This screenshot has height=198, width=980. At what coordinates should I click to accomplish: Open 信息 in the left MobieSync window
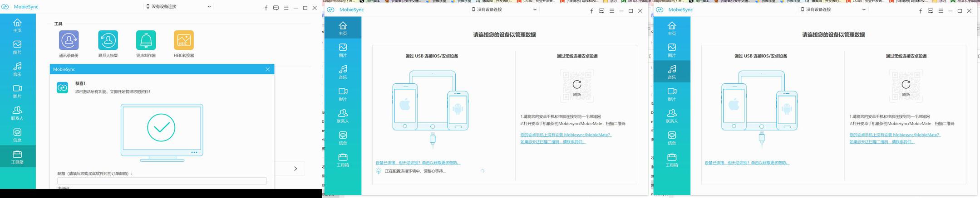(17, 135)
